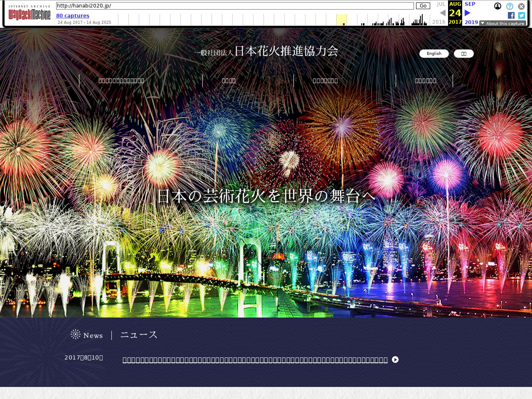The height and width of the screenshot is (399, 532).
Task: Go to the previous capture with the left arrow
Action: coord(443,13)
